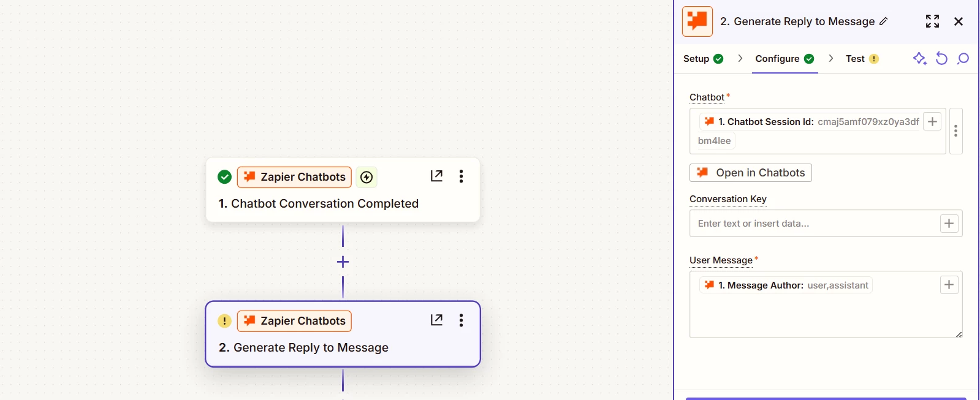Click the bm4lee text in Chatbot field
Viewport: 980px width, 400px height.
tap(715, 141)
